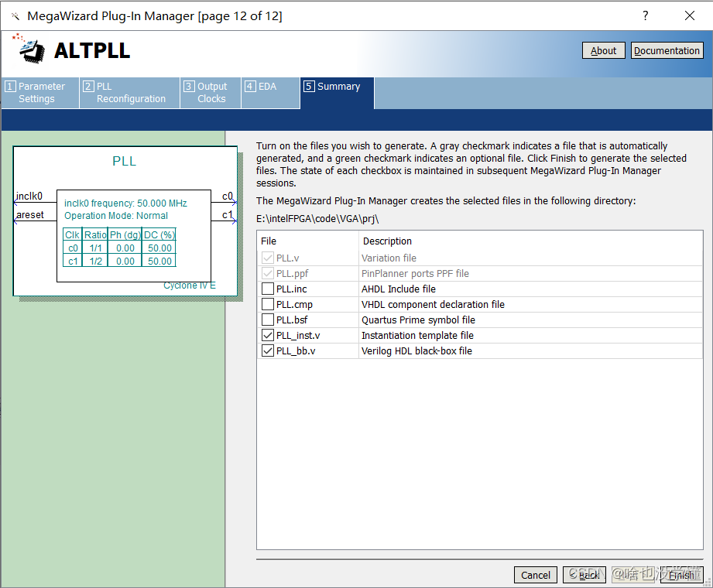Image resolution: width=713 pixels, height=588 pixels.
Task: Click 'Operation Mode: Normal' text
Action: [x=116, y=215]
